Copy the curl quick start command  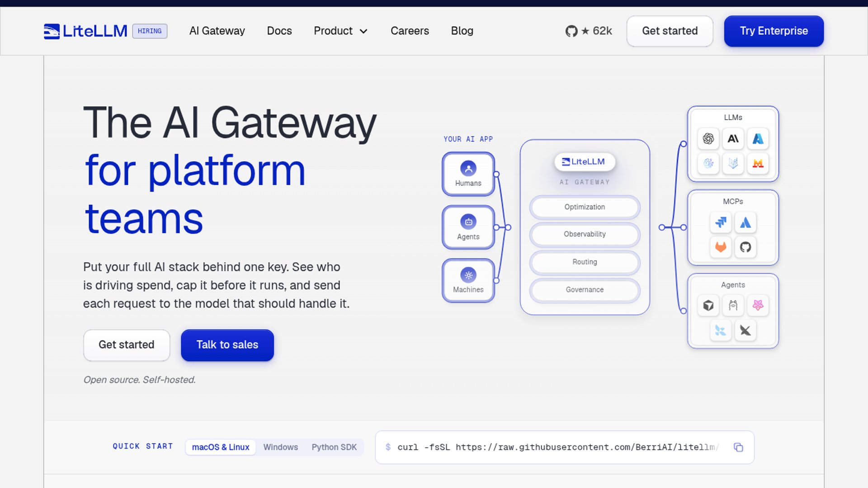(x=738, y=447)
